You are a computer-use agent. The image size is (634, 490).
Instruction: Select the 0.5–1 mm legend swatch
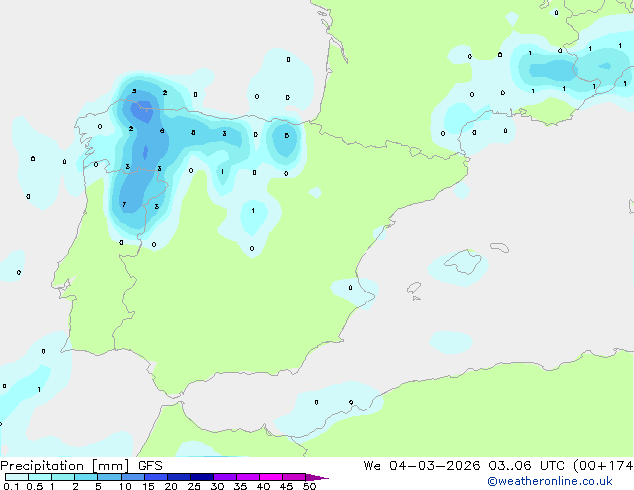click(x=40, y=477)
